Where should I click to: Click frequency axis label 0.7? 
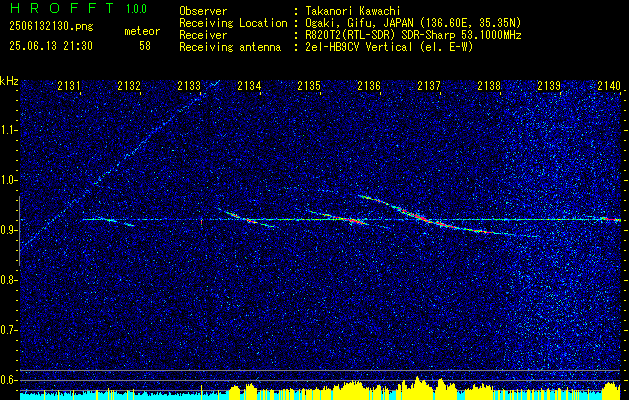click(8, 330)
